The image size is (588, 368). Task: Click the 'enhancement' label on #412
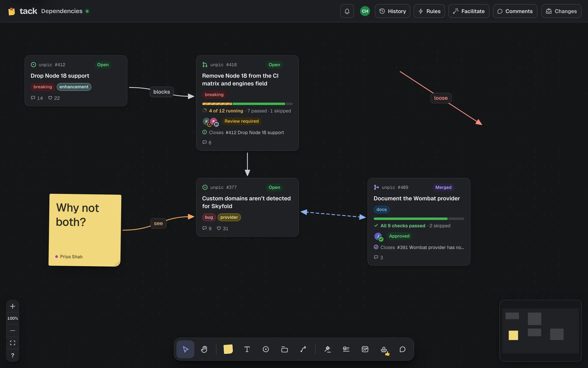pyautogui.click(x=74, y=87)
